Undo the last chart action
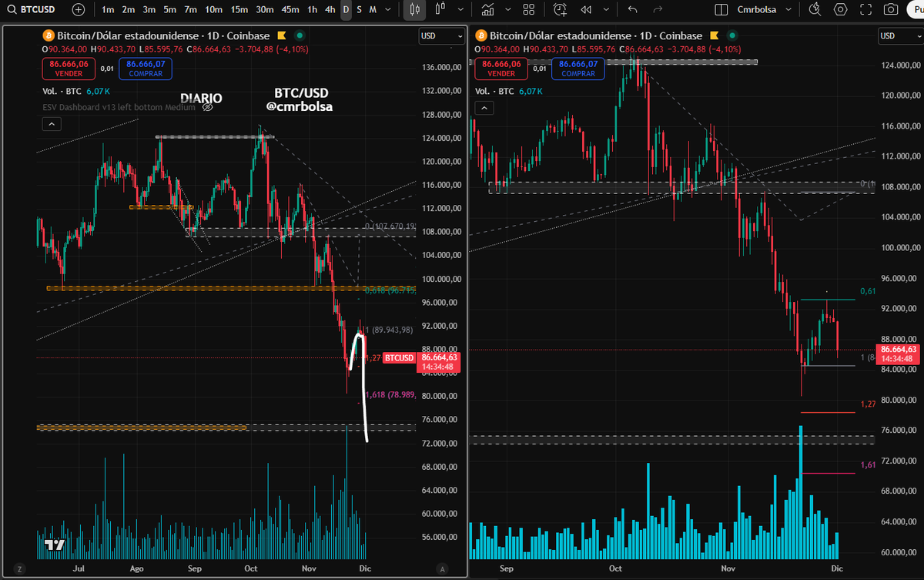The height and width of the screenshot is (580, 924). point(633,9)
